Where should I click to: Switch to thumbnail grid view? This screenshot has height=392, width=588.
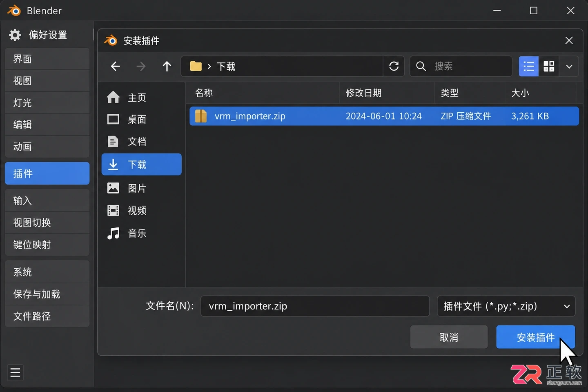549,66
